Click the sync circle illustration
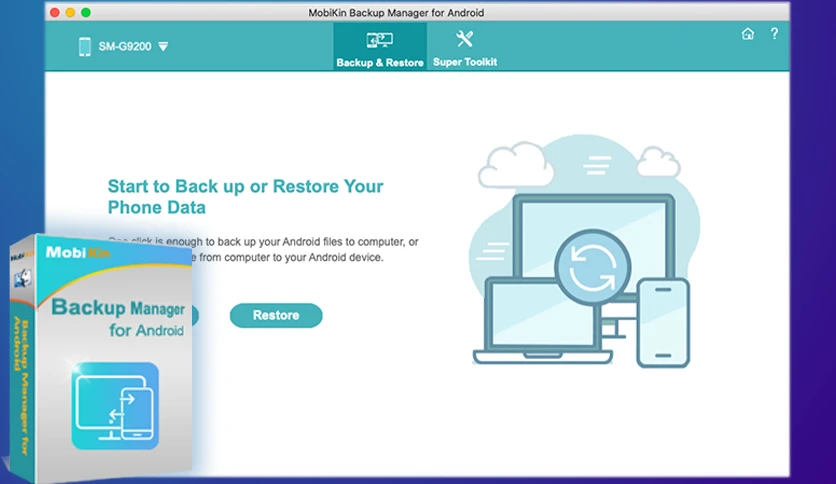 tap(592, 268)
